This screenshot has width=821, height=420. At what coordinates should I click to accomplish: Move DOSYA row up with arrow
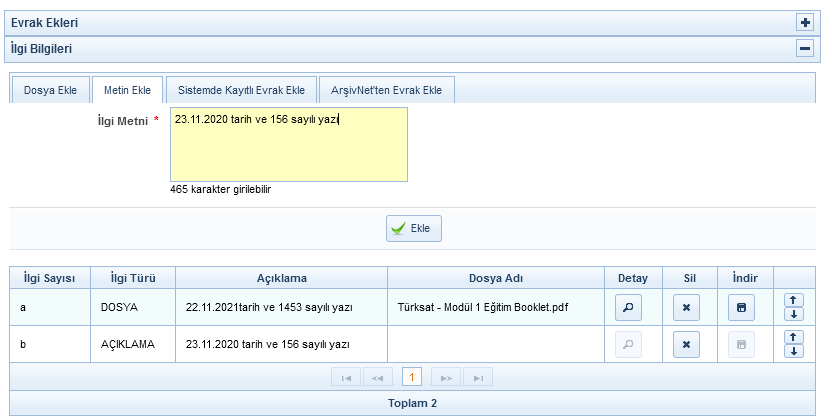[x=795, y=300]
